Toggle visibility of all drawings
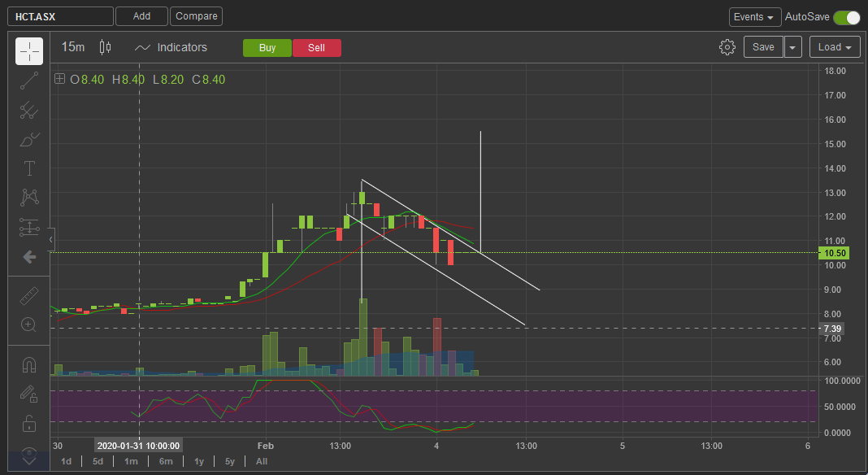 pos(28,455)
